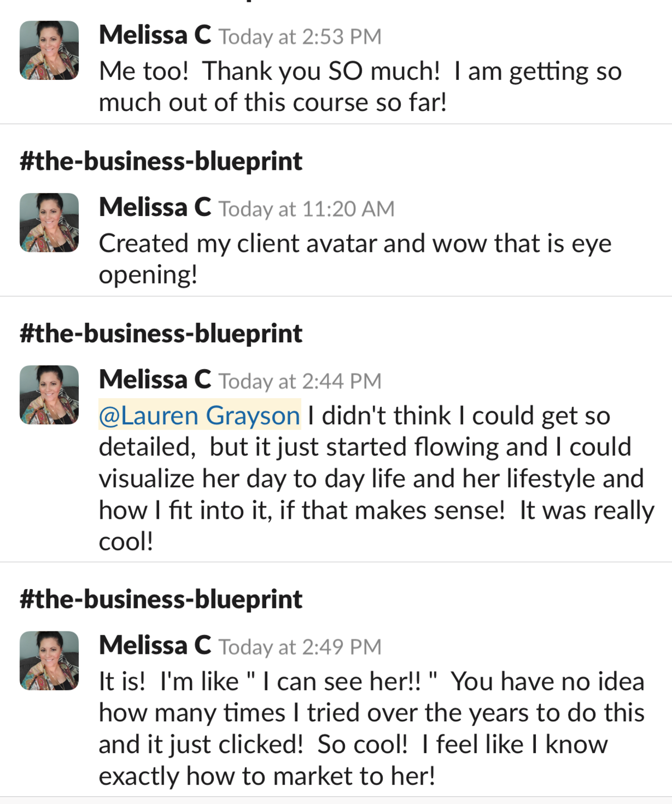The image size is (672, 804).
Task: Select #the-business-blueprint heading above the 2:49 PM message
Action: pyautogui.click(x=161, y=599)
